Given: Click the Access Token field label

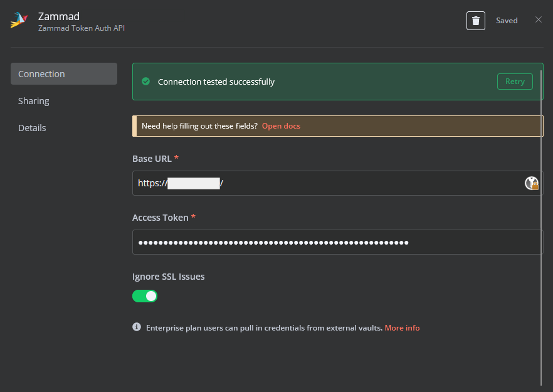Looking at the screenshot, I should (x=160, y=218).
